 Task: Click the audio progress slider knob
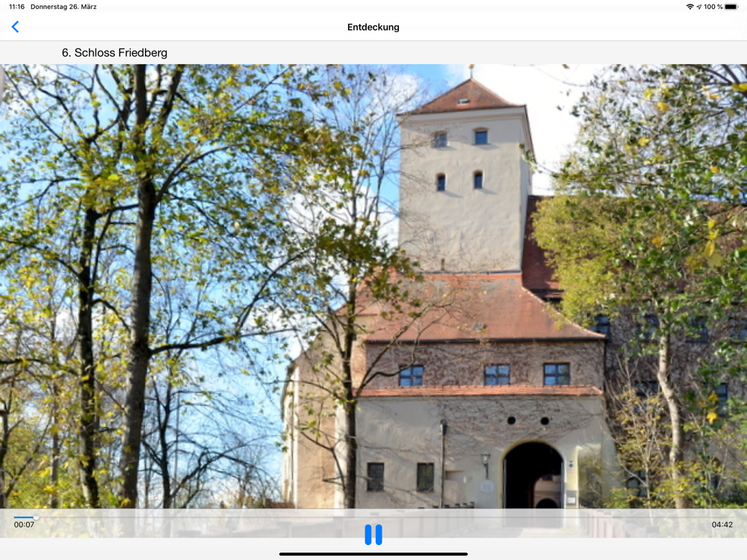click(36, 517)
